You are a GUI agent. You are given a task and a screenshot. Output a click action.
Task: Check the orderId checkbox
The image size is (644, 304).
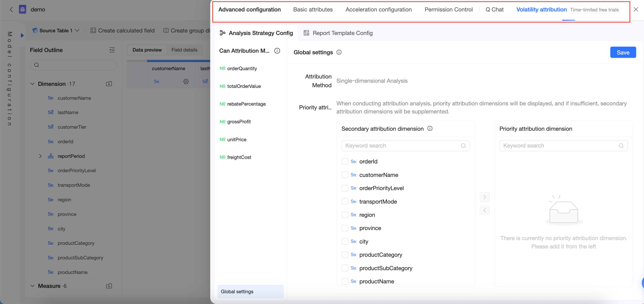click(345, 161)
